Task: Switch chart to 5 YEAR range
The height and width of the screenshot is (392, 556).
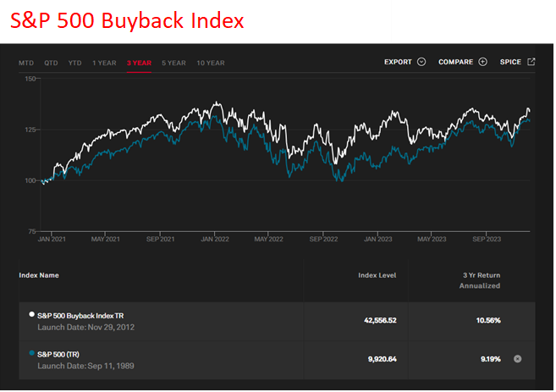Action: (x=173, y=63)
